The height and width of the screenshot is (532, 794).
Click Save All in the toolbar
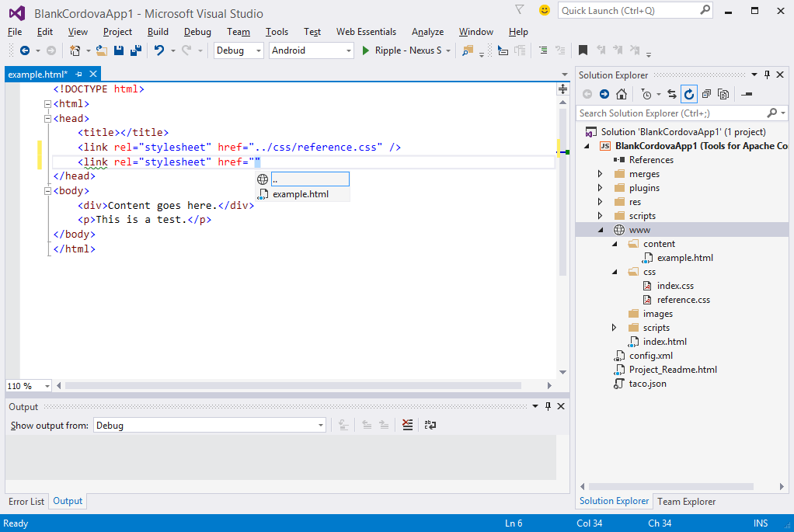tap(135, 50)
